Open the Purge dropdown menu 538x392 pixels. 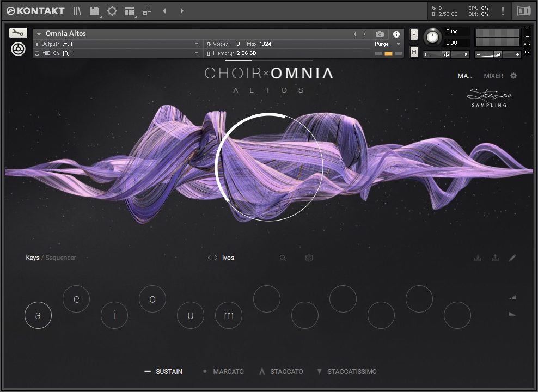[x=387, y=44]
